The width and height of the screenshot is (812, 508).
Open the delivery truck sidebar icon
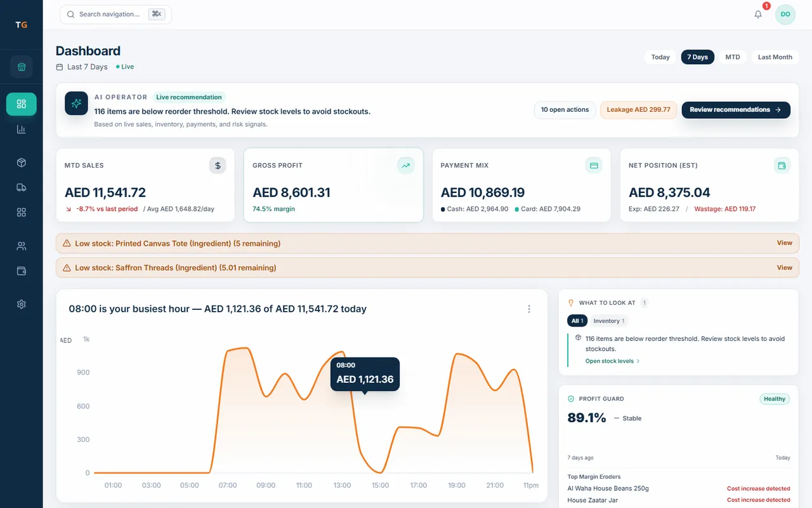(x=22, y=187)
